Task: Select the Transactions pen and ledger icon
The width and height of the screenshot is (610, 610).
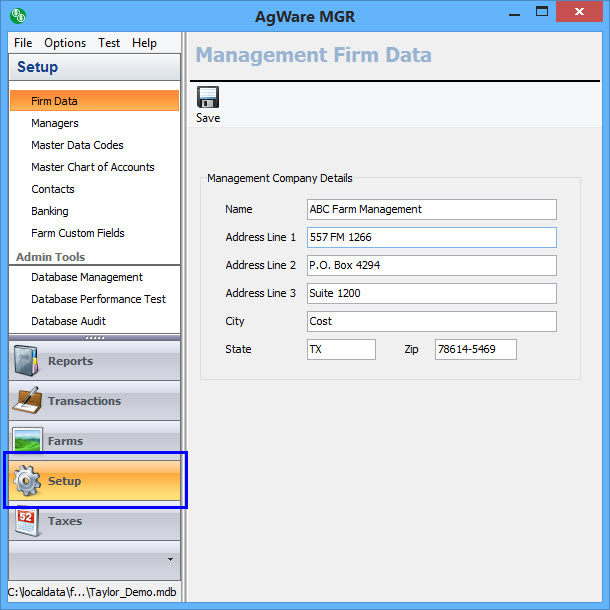Action: (x=27, y=402)
